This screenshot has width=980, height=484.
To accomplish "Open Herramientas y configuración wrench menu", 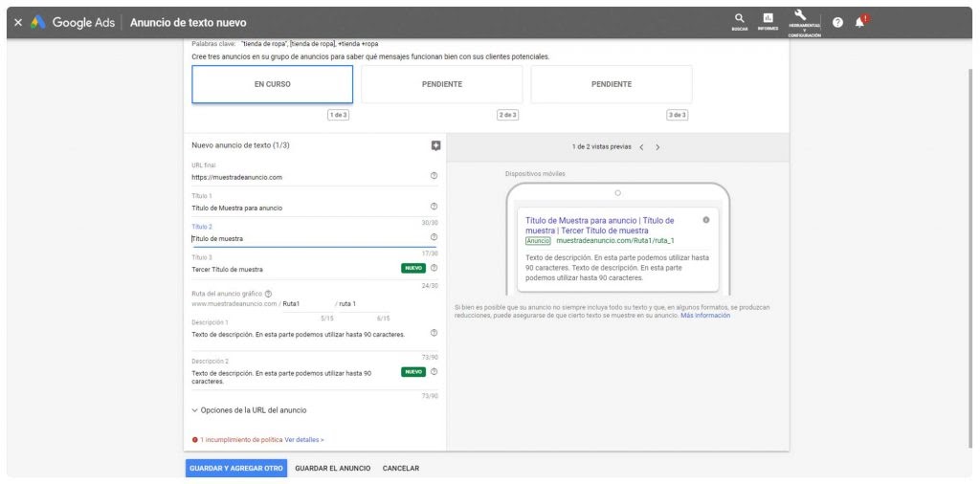I will pos(804,24).
